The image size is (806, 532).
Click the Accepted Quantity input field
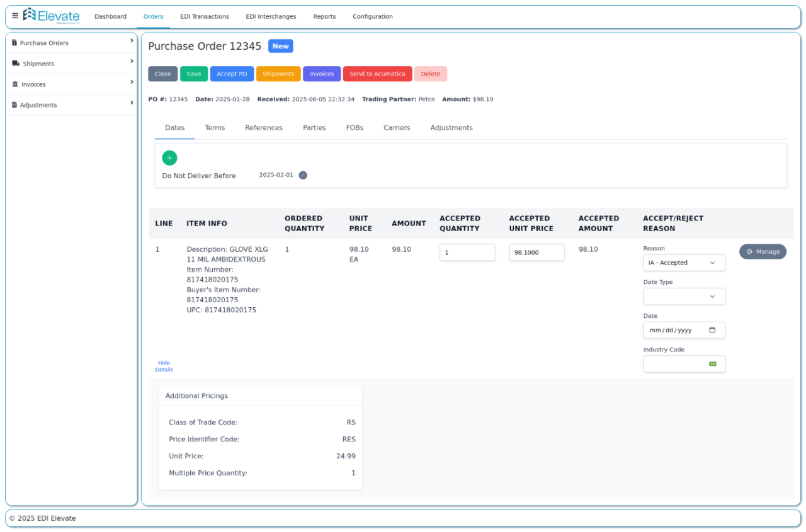[x=467, y=252]
